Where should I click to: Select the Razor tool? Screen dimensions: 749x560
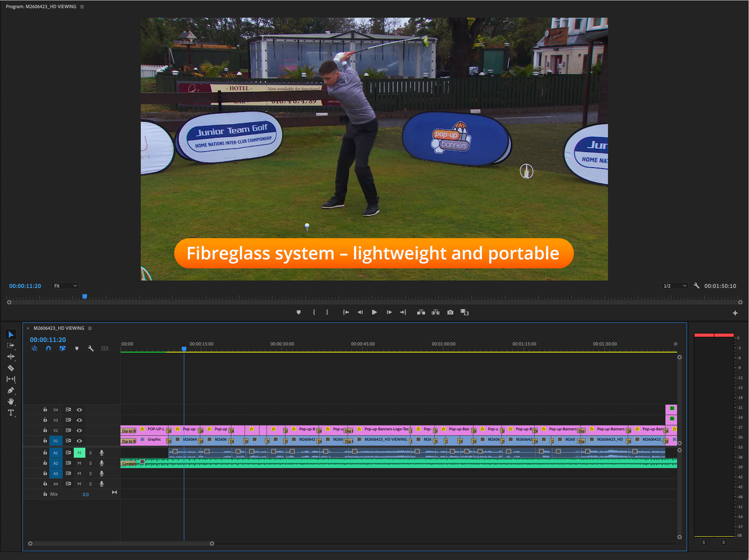(11, 368)
